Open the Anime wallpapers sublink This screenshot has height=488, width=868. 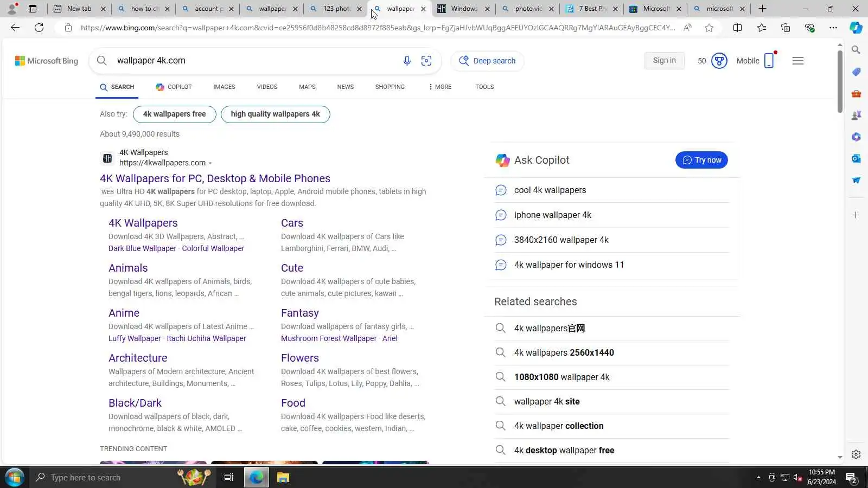click(x=124, y=313)
